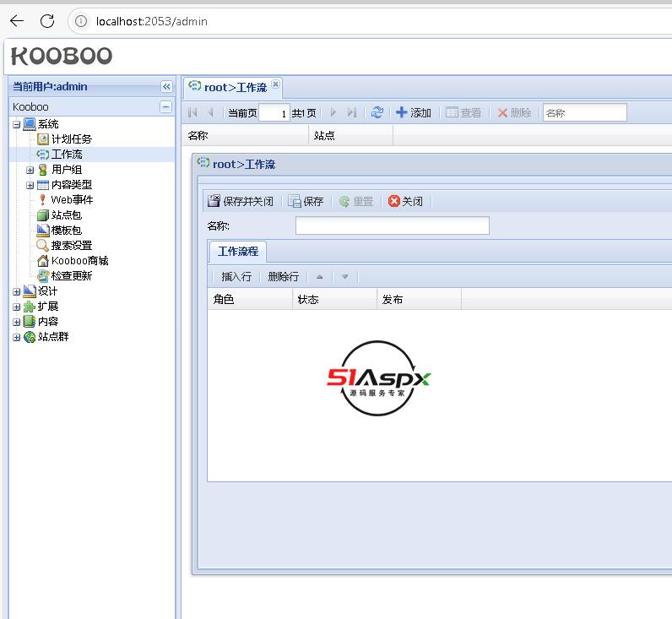
Task: Click the Kooboo商城 house icon
Action: (x=43, y=261)
